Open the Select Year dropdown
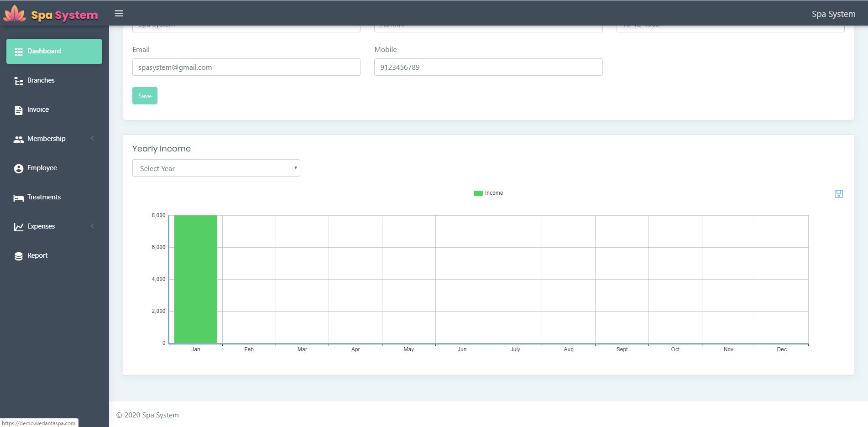Viewport: 868px width, 427px height. [216, 168]
